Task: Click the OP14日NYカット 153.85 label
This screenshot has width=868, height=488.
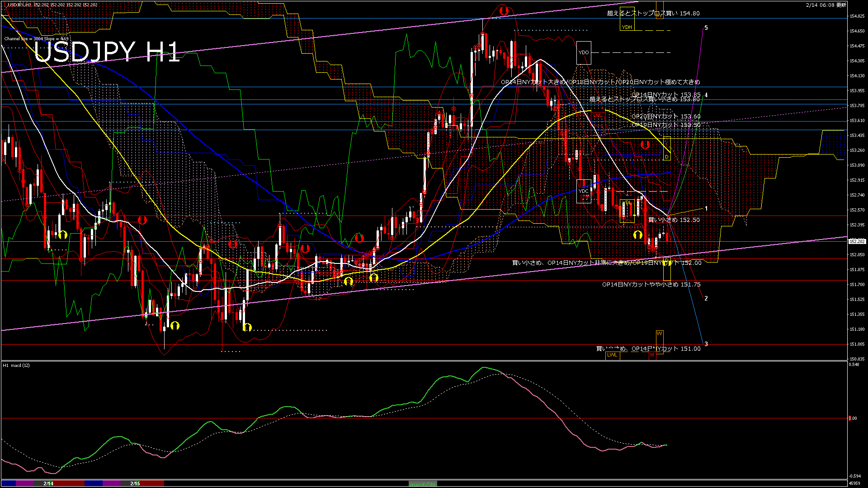Action: pyautogui.click(x=666, y=94)
